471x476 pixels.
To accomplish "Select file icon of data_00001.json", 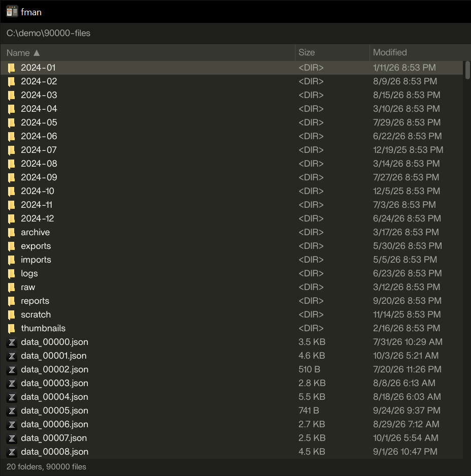I will [x=12, y=356].
